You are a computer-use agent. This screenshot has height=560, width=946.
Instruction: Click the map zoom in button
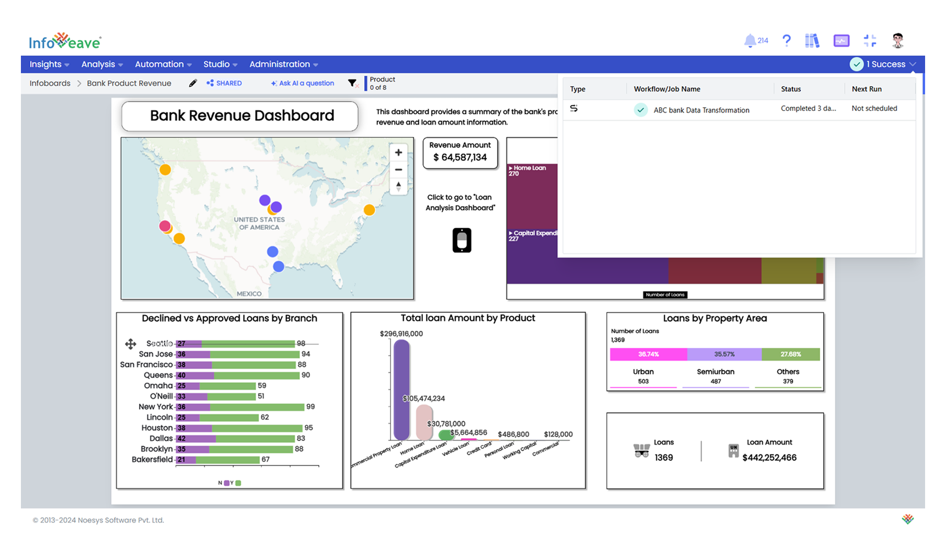point(398,153)
